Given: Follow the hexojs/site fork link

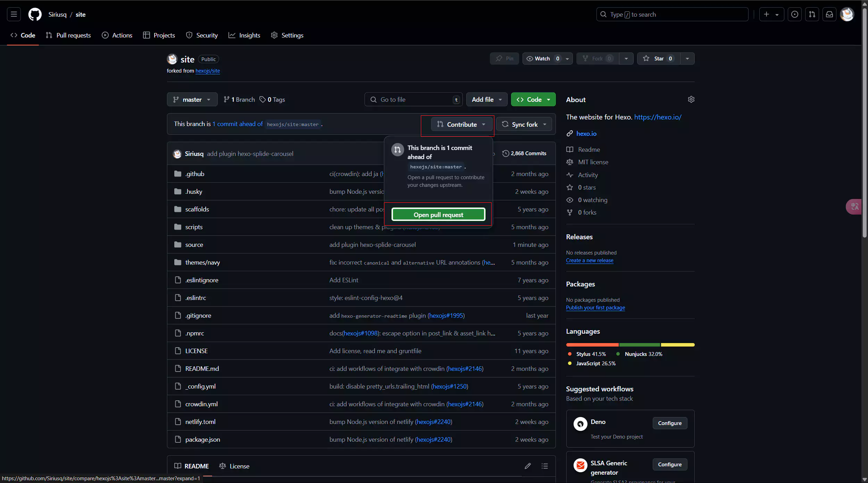Looking at the screenshot, I should click(208, 71).
